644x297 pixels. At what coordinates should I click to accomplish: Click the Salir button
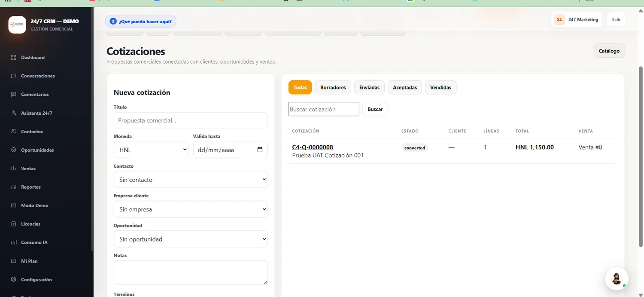[616, 20]
